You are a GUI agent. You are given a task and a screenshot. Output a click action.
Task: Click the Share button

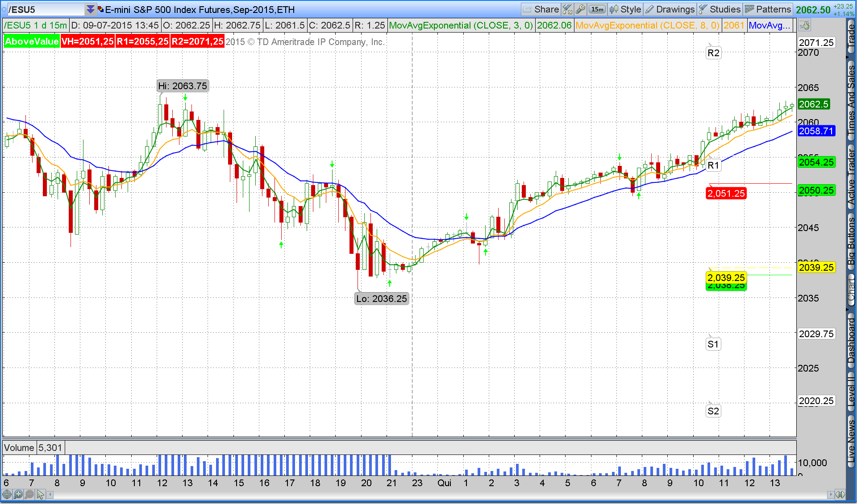pos(541,9)
